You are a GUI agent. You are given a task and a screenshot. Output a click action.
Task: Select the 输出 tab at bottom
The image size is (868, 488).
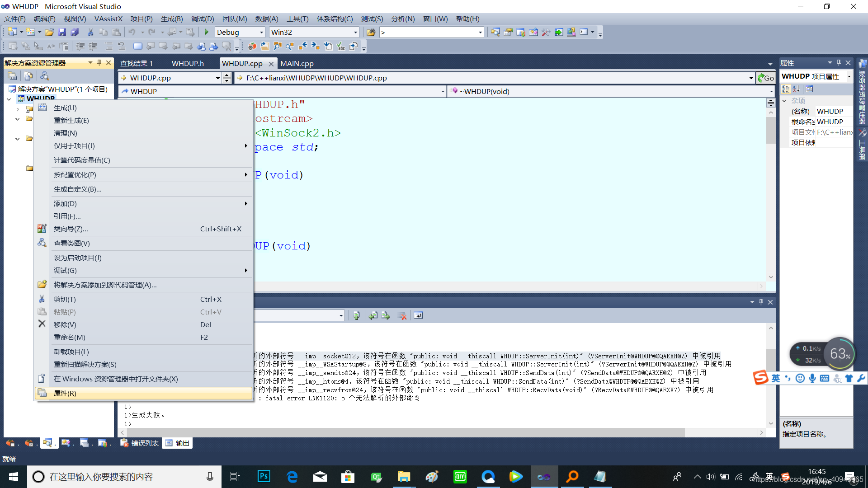pos(177,443)
